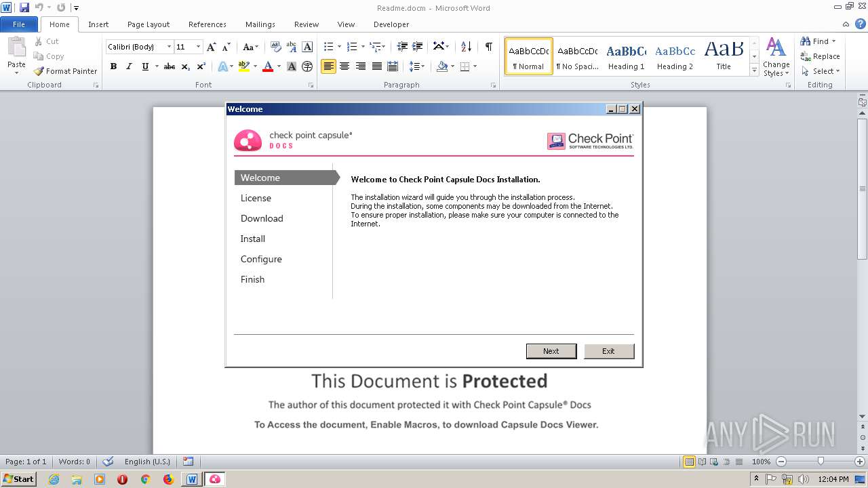Viewport: 868px width, 488px height.
Task: Click Exit in Welcome wizard
Action: tap(608, 351)
